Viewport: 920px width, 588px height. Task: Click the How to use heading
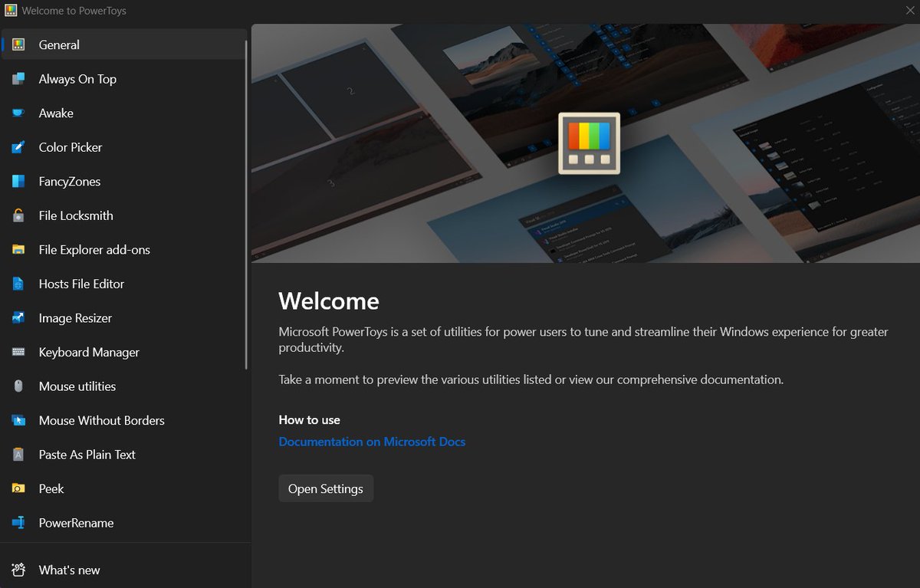310,420
